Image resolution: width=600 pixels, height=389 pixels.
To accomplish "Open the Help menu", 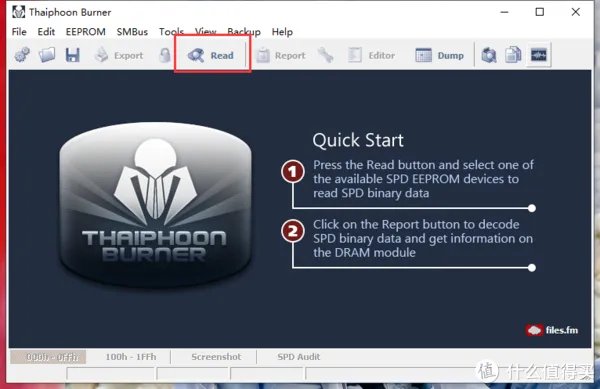I will [x=282, y=32].
